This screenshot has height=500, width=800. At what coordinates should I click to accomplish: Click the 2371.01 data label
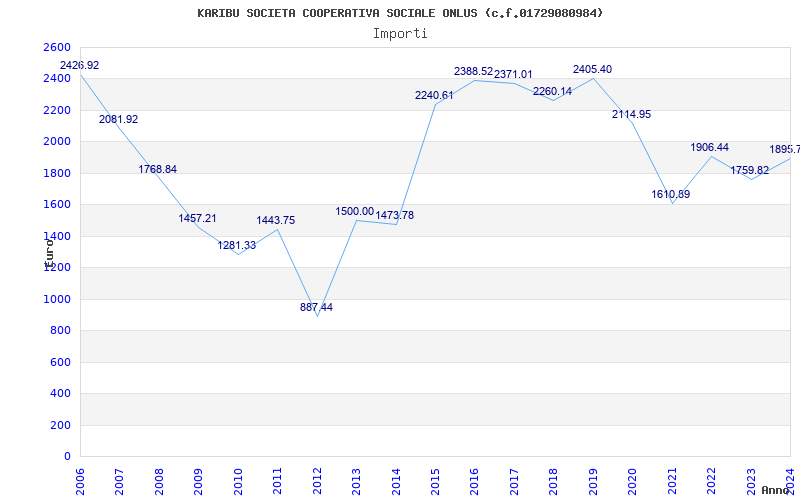(513, 74)
